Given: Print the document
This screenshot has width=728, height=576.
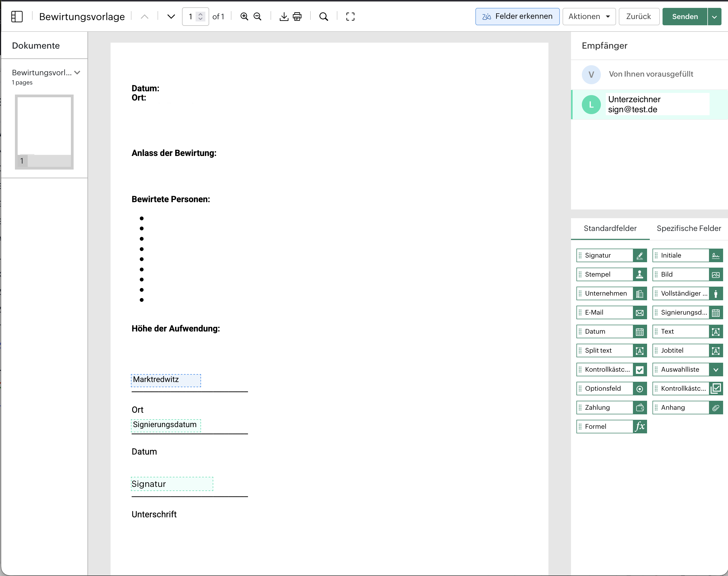Looking at the screenshot, I should point(297,17).
